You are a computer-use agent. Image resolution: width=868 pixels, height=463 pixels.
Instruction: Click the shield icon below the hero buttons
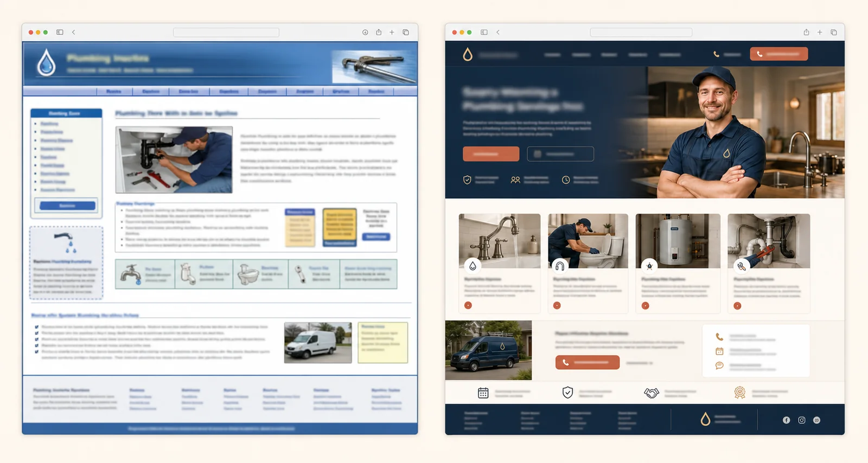point(467,179)
